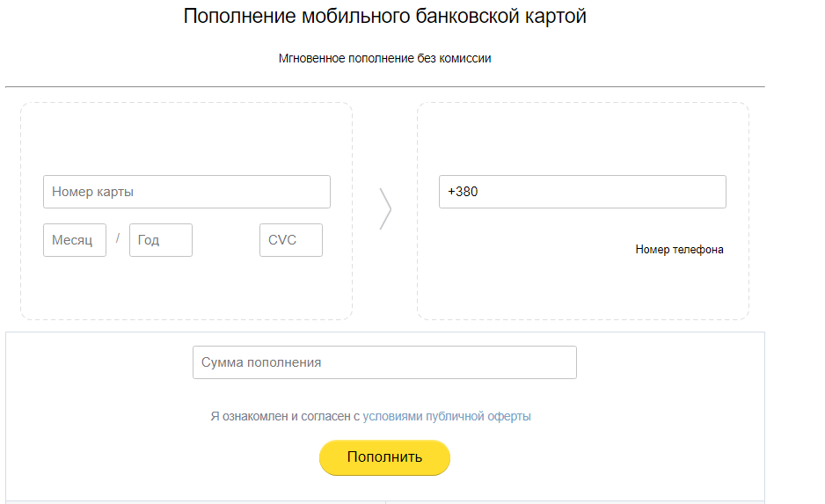Viewport: 825px width, 504px height.
Task: Select the Год expiry field
Action: (x=161, y=240)
